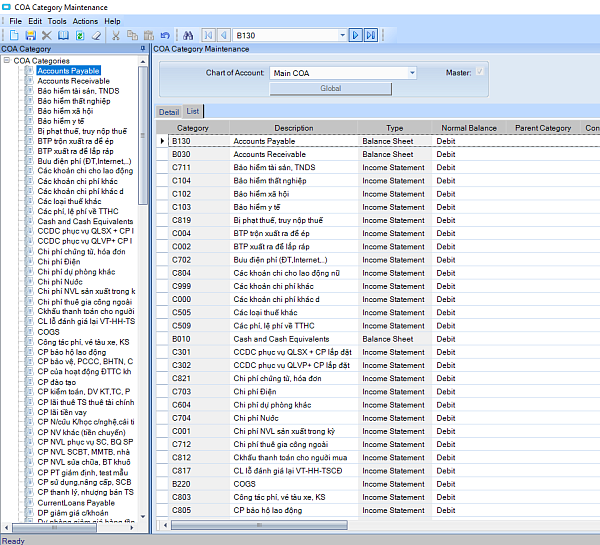Click the tree icon beside Chi phí Điện
This screenshot has height=545, width=600.
point(29,262)
